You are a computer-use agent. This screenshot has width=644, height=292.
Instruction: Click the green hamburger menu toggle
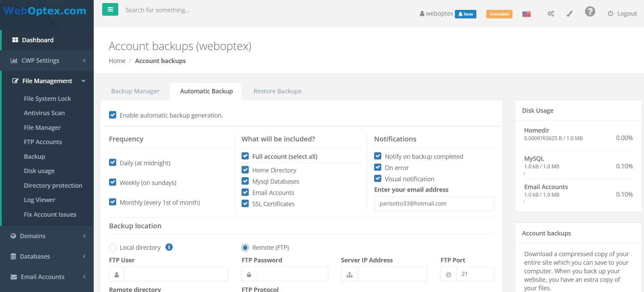tap(110, 10)
